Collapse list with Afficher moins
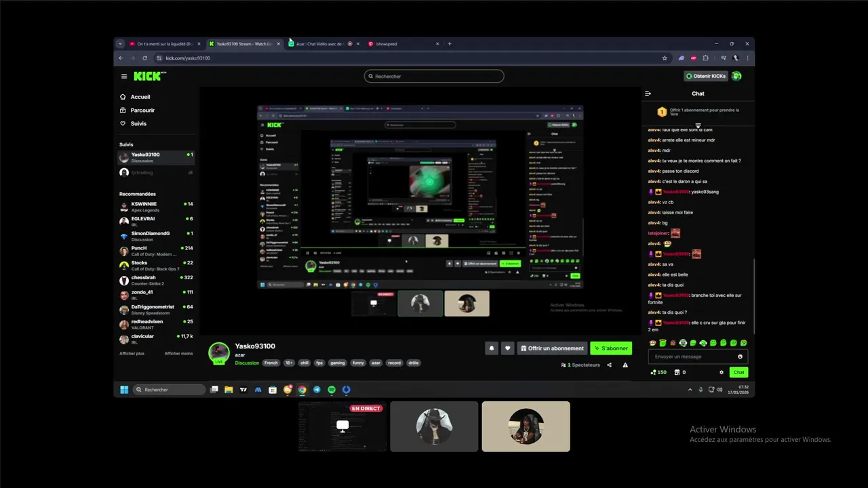868x488 pixels. [178, 353]
